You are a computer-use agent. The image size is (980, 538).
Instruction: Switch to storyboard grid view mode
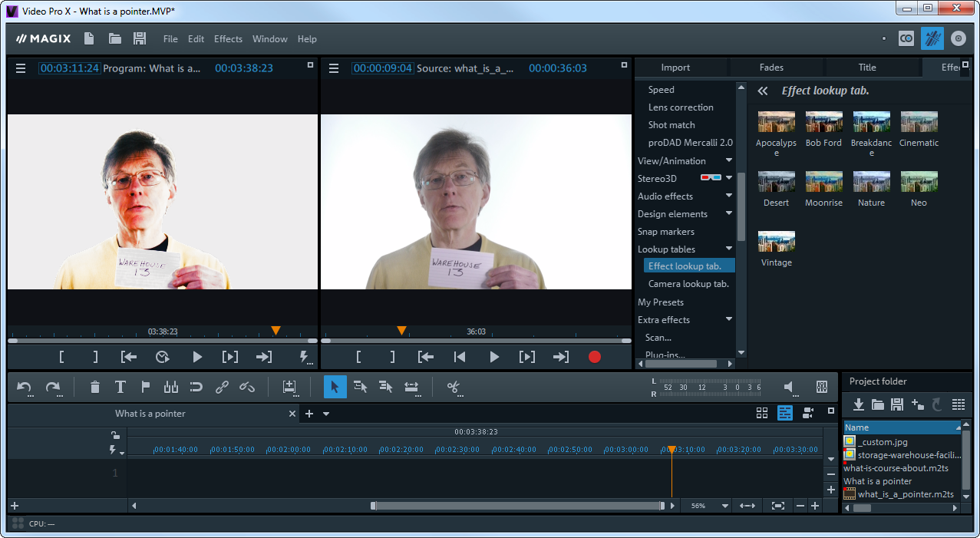pyautogui.click(x=761, y=413)
